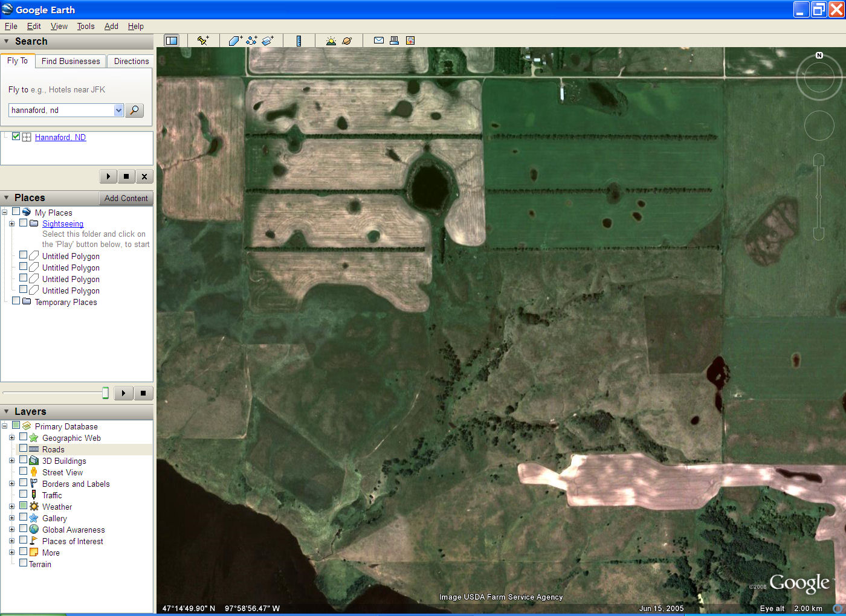The width and height of the screenshot is (846, 616).
Task: Click the Places opacity slider handle
Action: pos(105,393)
